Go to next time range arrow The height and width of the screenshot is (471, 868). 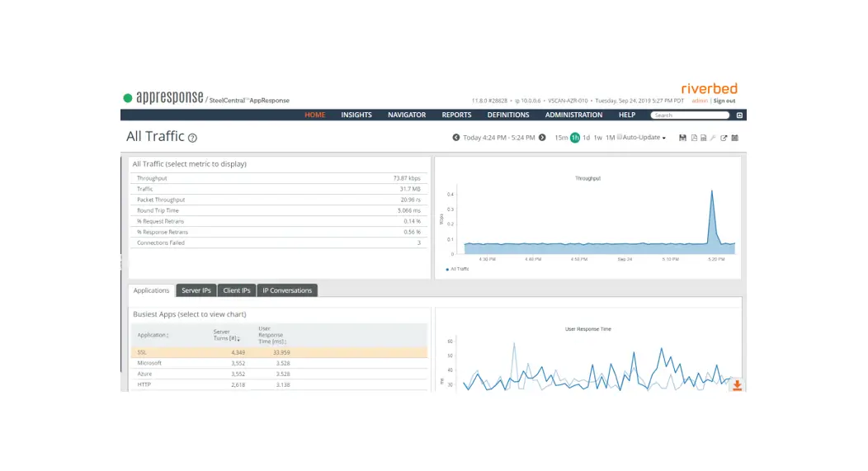pos(542,137)
